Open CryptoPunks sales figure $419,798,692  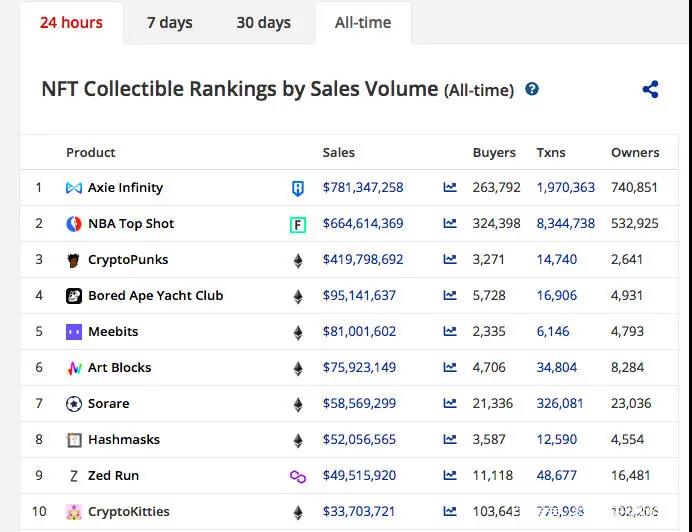(x=363, y=260)
